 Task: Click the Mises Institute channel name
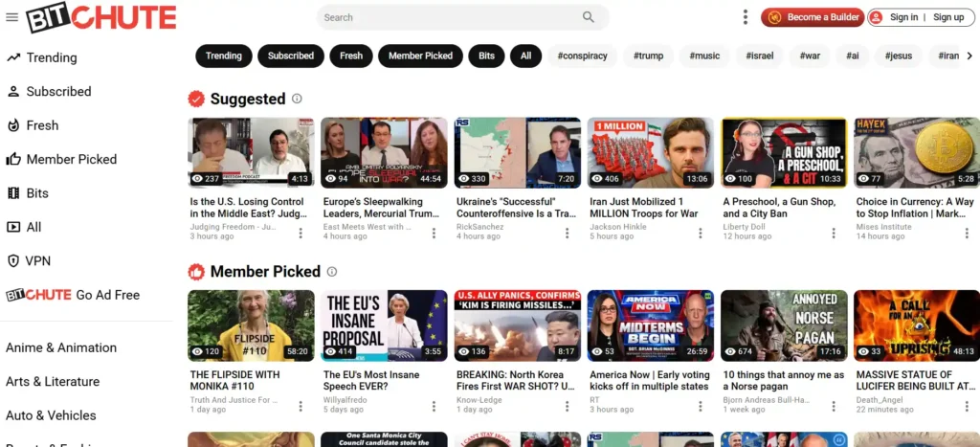(x=883, y=226)
